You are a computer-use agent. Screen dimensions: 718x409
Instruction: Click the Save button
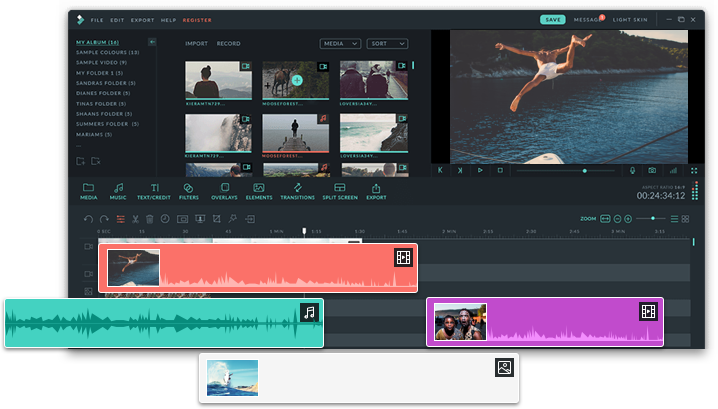click(x=552, y=19)
